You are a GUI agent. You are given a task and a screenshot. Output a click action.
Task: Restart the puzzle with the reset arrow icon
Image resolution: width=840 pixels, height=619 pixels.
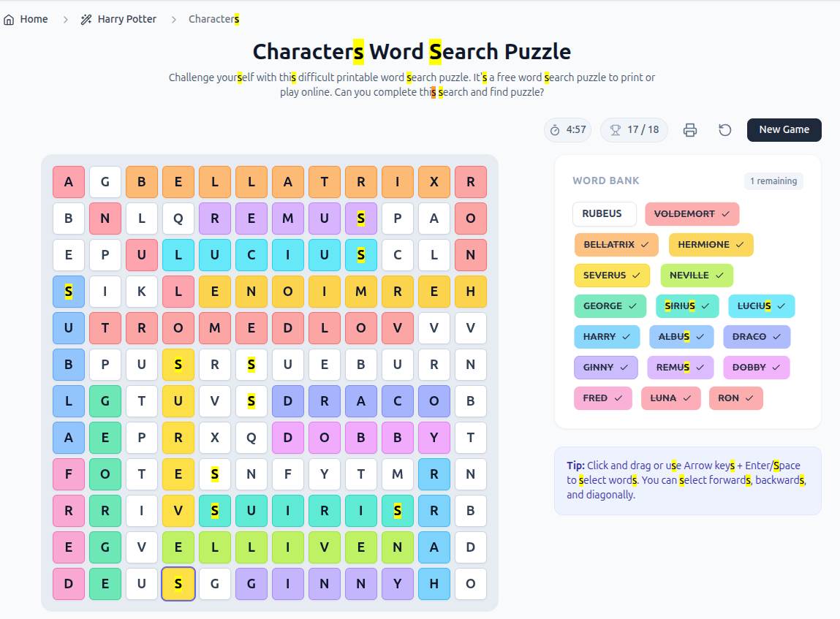point(724,129)
